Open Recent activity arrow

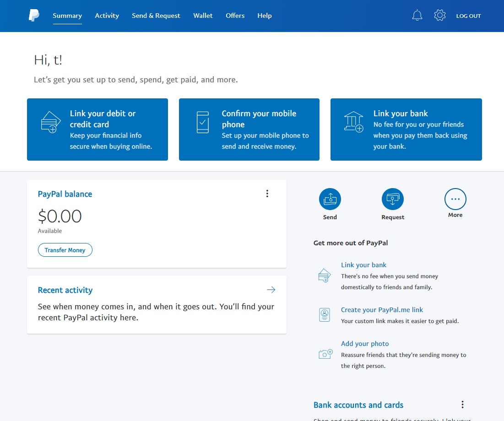[x=271, y=290]
